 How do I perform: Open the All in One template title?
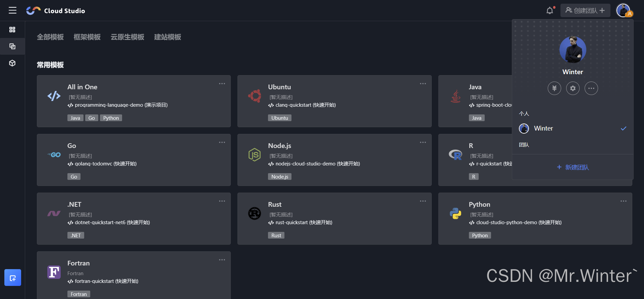[83, 87]
